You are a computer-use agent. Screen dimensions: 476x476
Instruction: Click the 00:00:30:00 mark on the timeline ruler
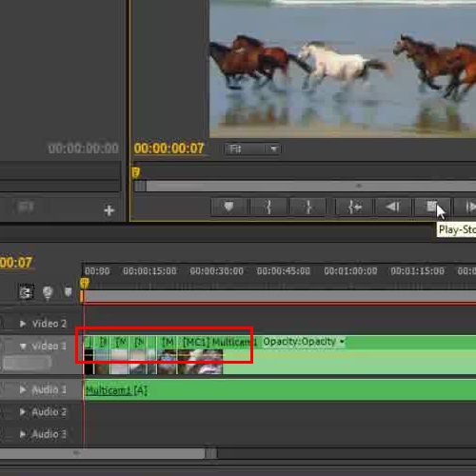(x=217, y=271)
